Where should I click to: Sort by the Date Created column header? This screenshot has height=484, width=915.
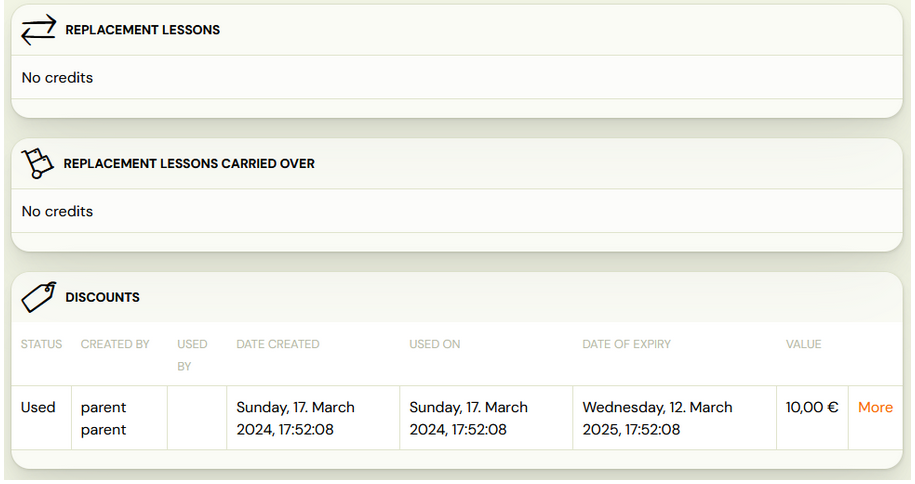278,344
